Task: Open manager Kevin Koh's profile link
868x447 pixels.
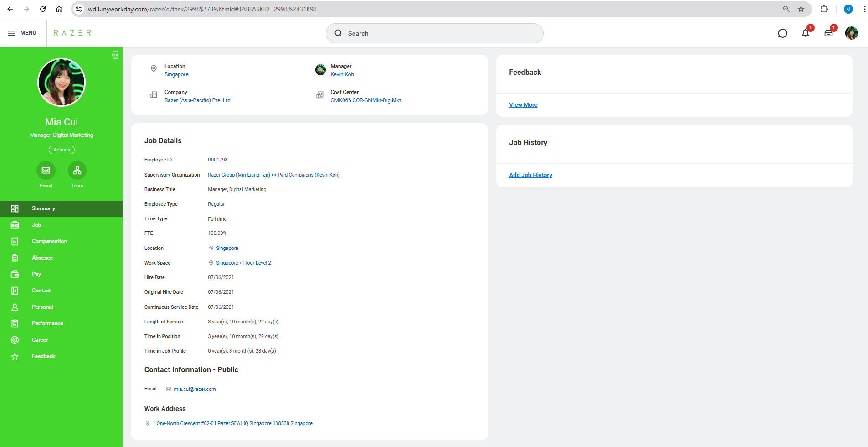Action: coord(342,74)
